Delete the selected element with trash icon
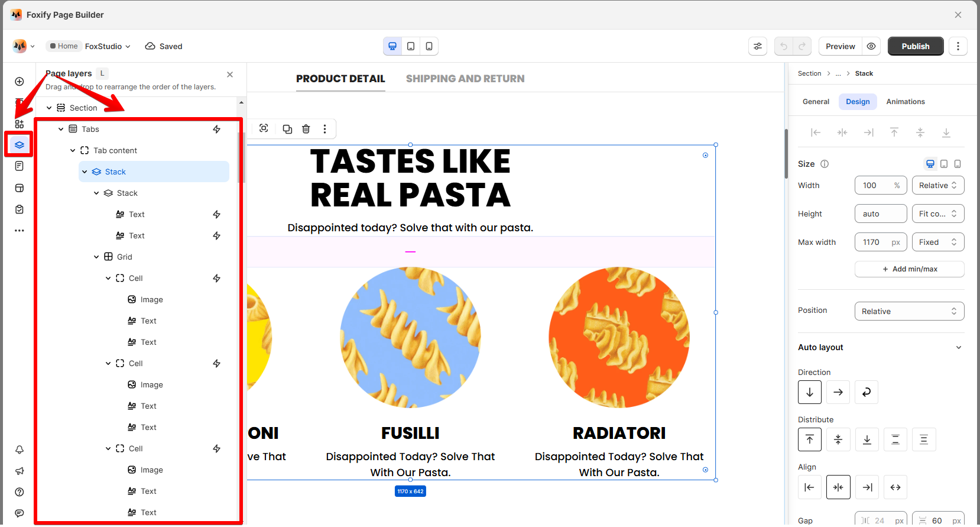This screenshot has height=527, width=980. (x=306, y=129)
